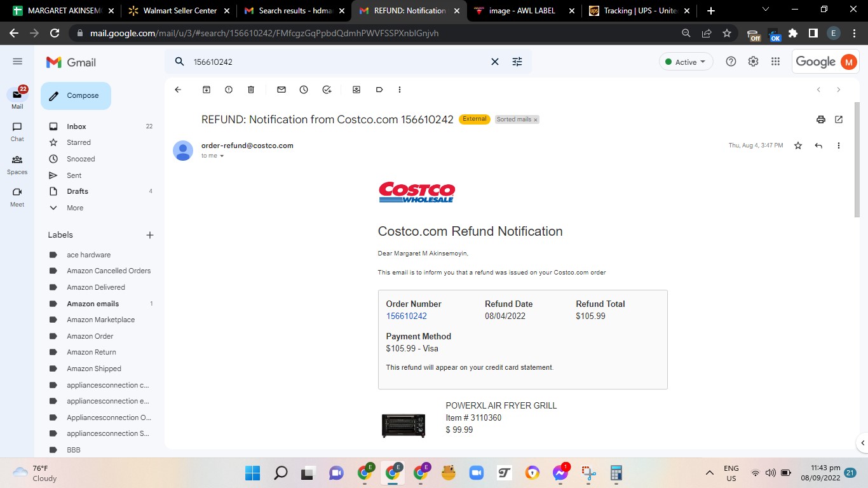
Task: Open the Move to icon in email toolbar
Action: coord(356,90)
